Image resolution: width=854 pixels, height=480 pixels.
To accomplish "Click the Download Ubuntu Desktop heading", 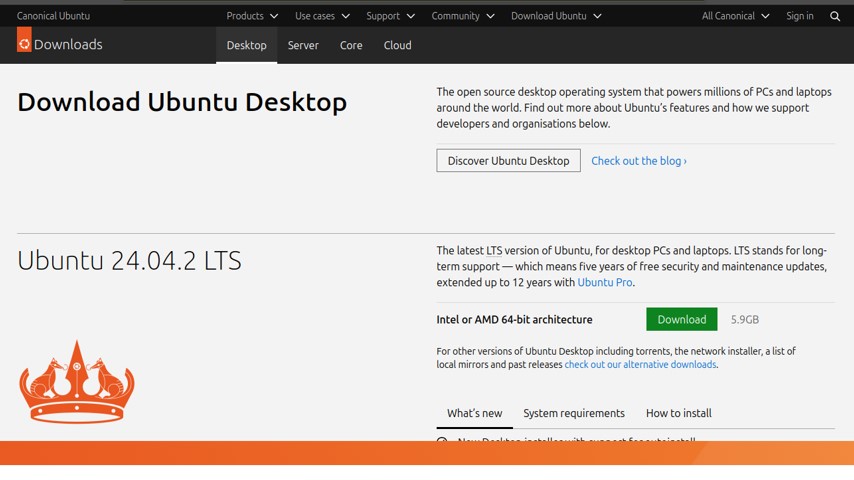I will [182, 102].
